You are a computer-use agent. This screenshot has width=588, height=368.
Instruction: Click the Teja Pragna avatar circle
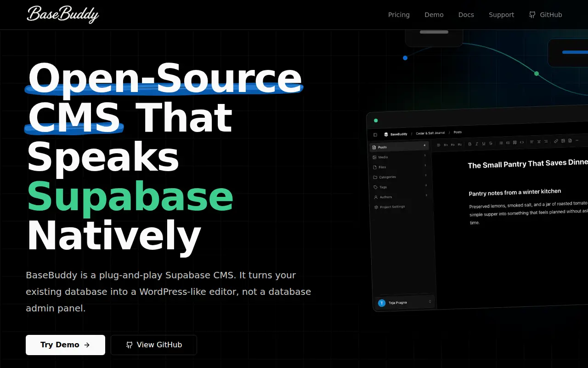(x=382, y=303)
